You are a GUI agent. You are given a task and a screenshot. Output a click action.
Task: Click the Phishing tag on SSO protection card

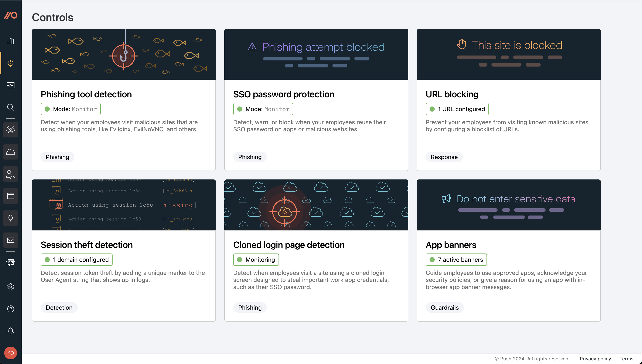[250, 157]
